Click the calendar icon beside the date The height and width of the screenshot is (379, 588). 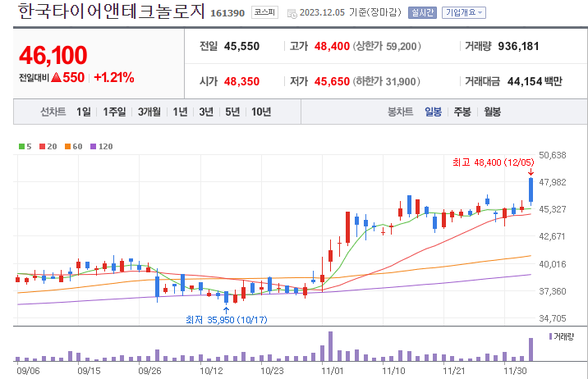coord(292,14)
